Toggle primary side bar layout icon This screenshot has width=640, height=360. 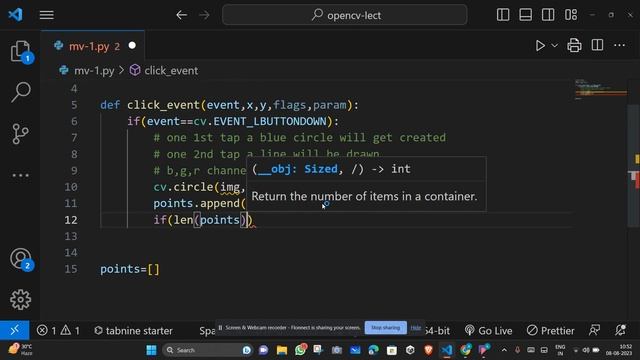[503, 15]
